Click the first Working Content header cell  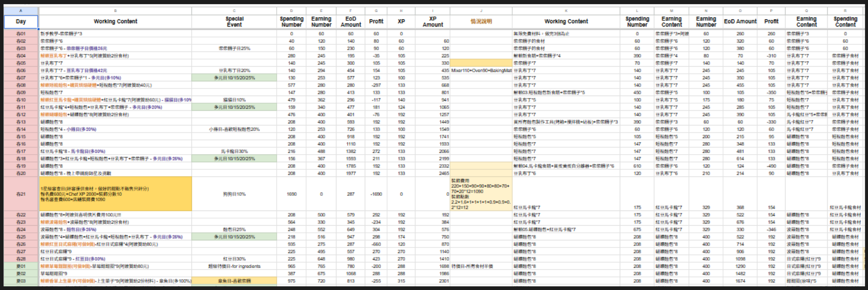(x=115, y=21)
